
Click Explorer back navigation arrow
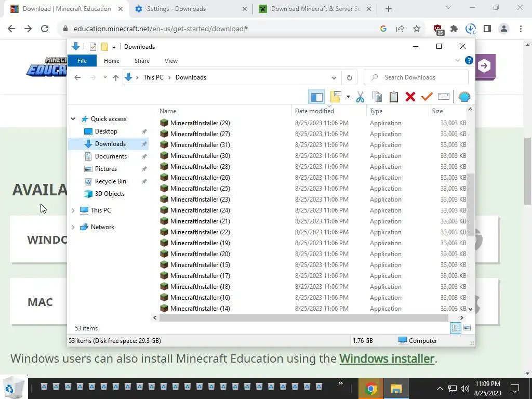tap(77, 77)
